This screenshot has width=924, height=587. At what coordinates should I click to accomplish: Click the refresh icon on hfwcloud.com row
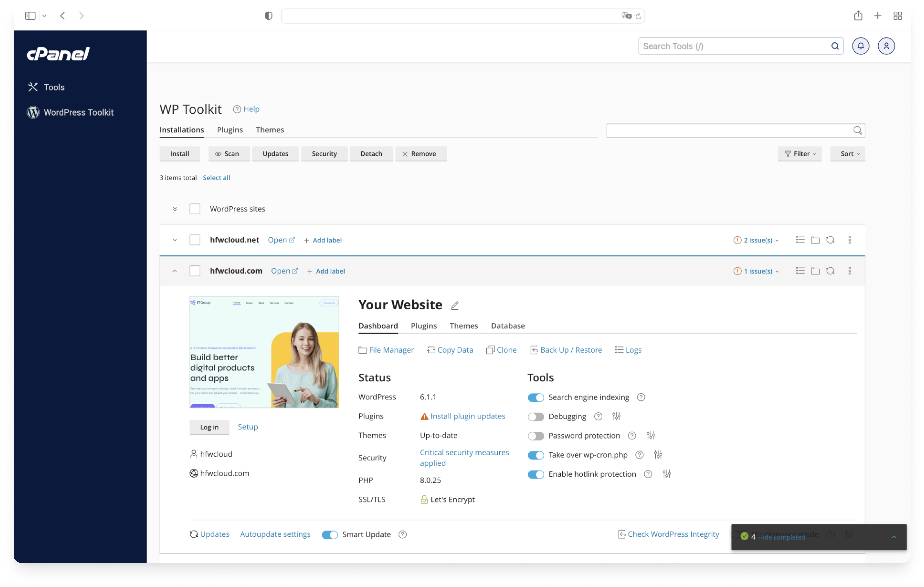(831, 271)
